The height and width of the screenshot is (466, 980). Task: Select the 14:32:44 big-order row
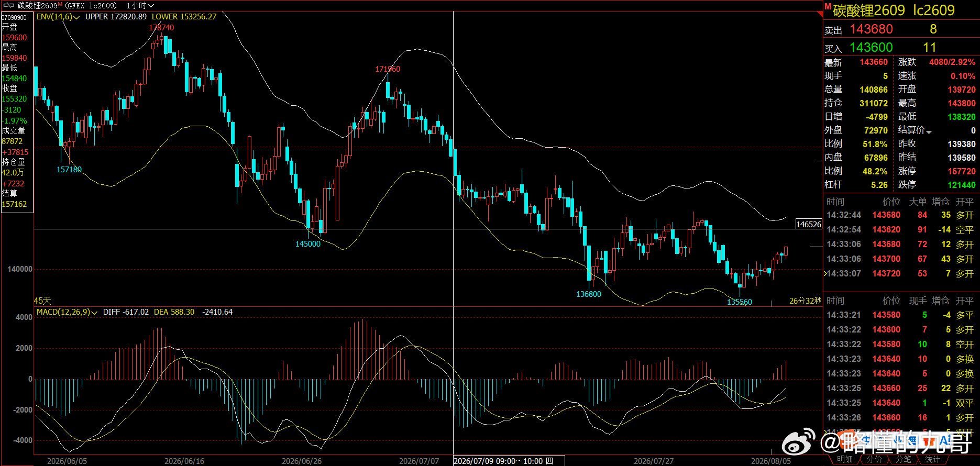pyautogui.click(x=900, y=215)
